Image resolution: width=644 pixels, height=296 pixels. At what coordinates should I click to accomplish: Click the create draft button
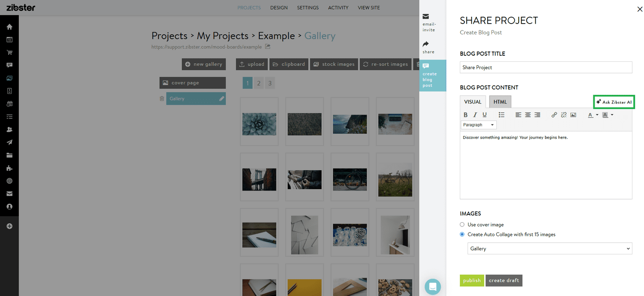click(x=504, y=281)
